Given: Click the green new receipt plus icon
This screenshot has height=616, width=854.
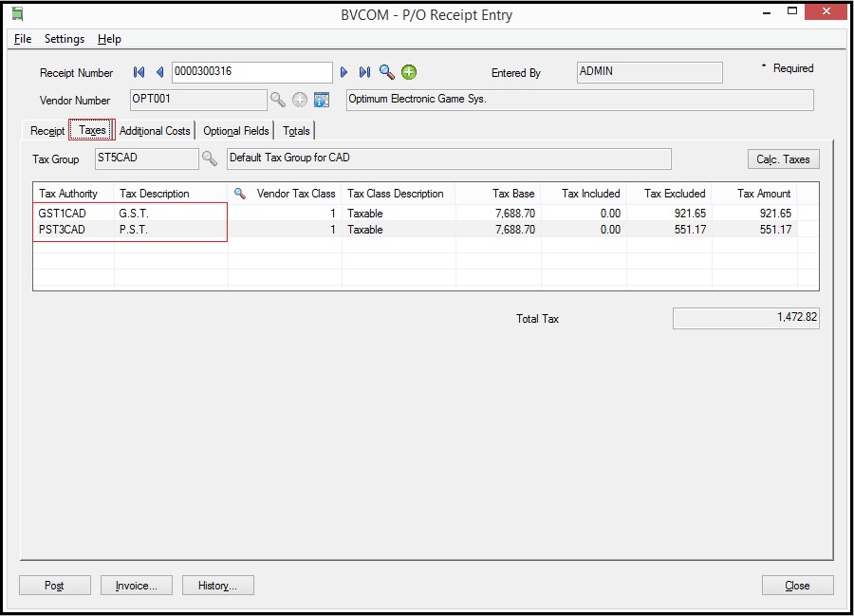Looking at the screenshot, I should click(x=409, y=72).
